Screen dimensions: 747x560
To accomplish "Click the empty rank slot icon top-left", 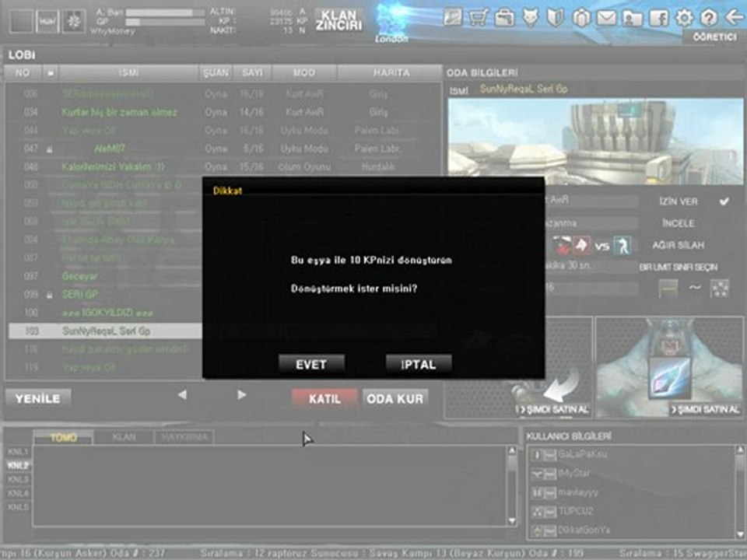I will pos(21,21).
